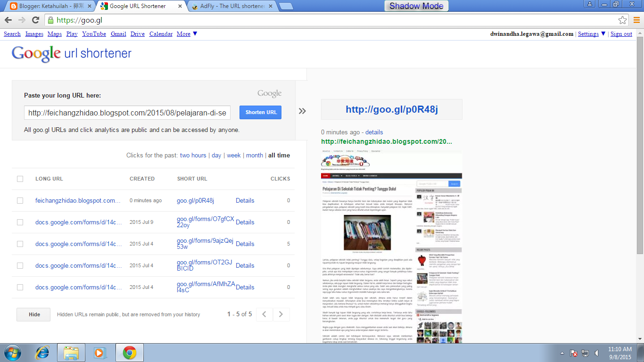The width and height of the screenshot is (644, 362).
Task: Toggle the select-all checkbox in the table header
Action: click(20, 179)
